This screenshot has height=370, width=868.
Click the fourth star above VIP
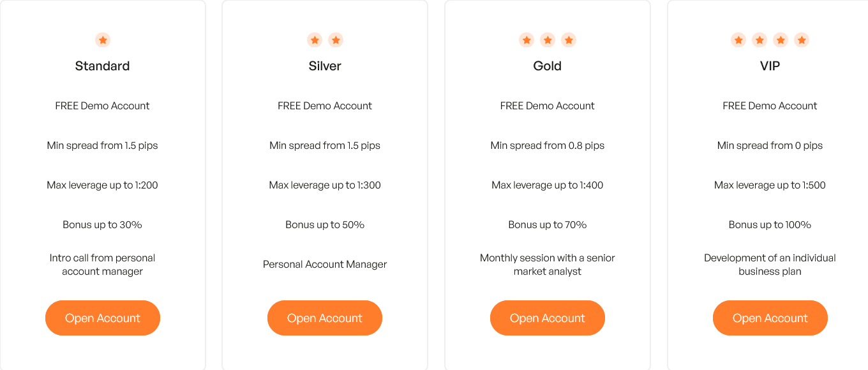coord(802,40)
